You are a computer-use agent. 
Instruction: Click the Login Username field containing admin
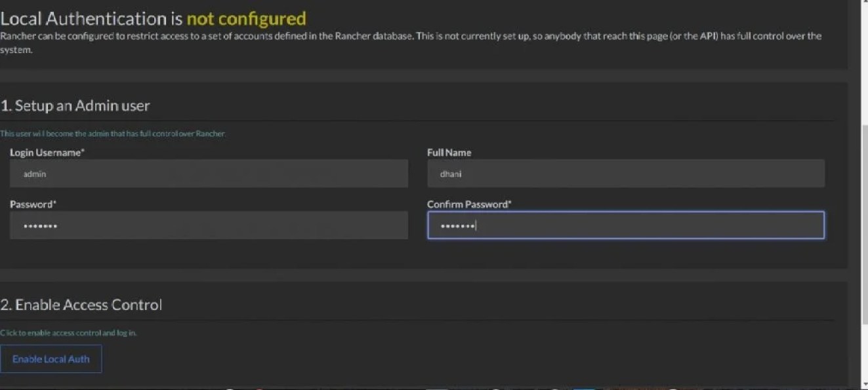click(209, 174)
